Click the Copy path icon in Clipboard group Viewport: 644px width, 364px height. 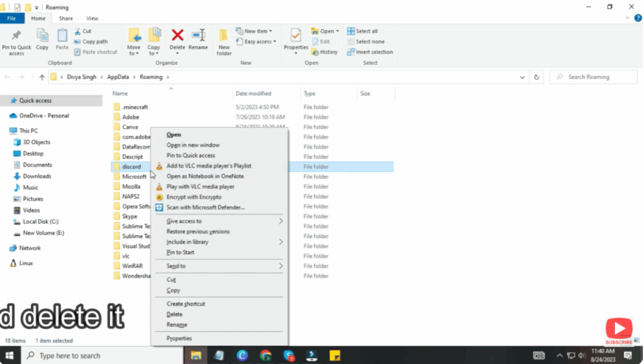91,42
